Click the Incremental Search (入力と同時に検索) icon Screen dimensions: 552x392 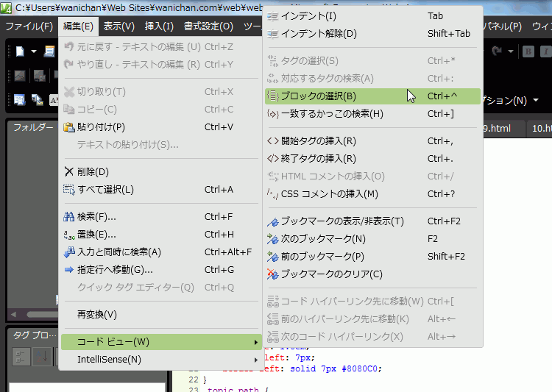[69, 252]
